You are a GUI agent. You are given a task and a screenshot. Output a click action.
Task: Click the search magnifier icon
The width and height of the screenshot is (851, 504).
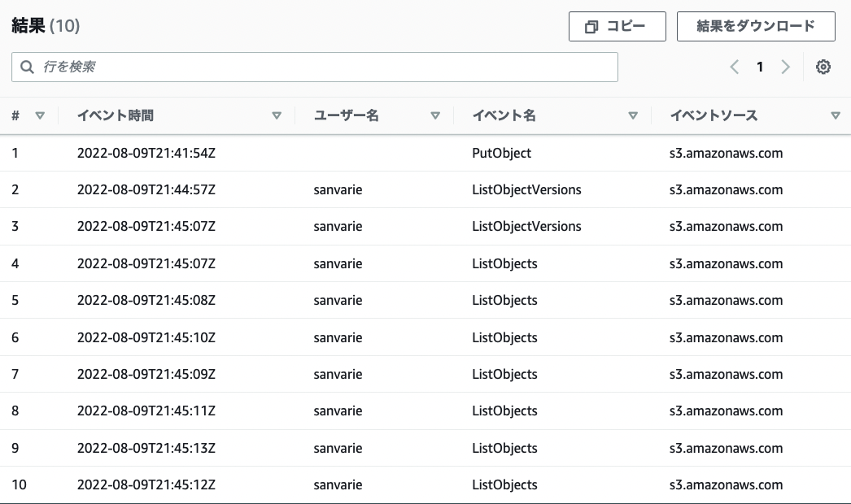pos(27,67)
